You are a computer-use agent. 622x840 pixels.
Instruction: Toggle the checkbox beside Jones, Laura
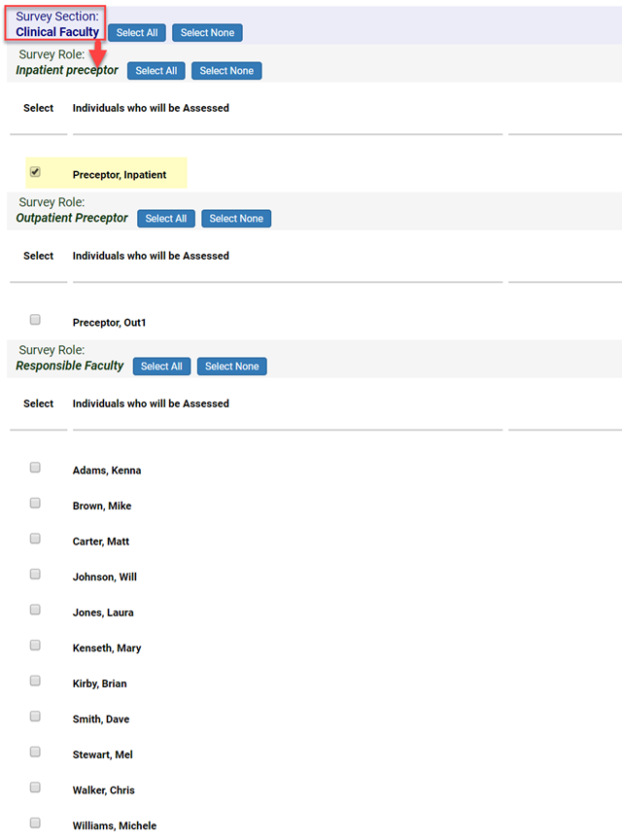[x=36, y=610]
